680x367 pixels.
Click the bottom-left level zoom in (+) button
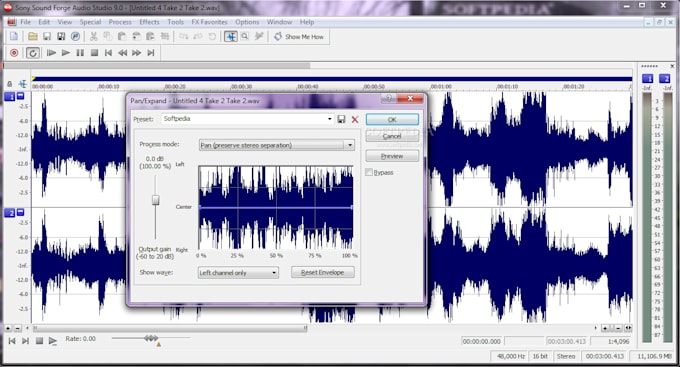[8, 328]
